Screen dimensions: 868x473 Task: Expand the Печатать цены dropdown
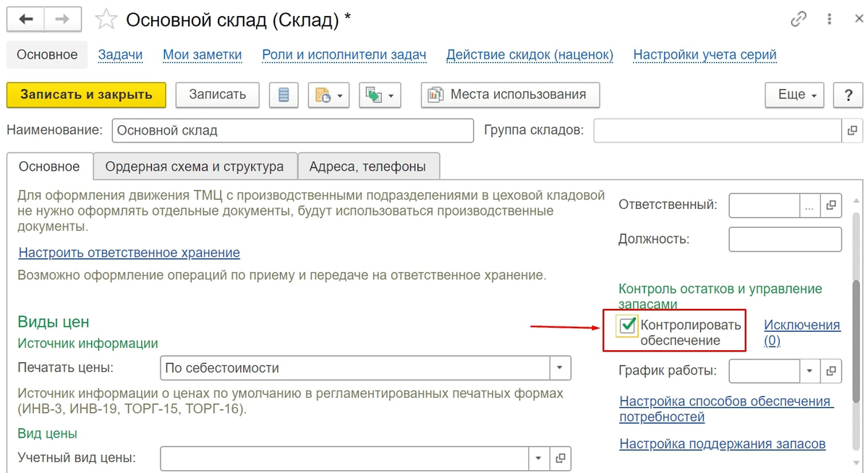[560, 367]
